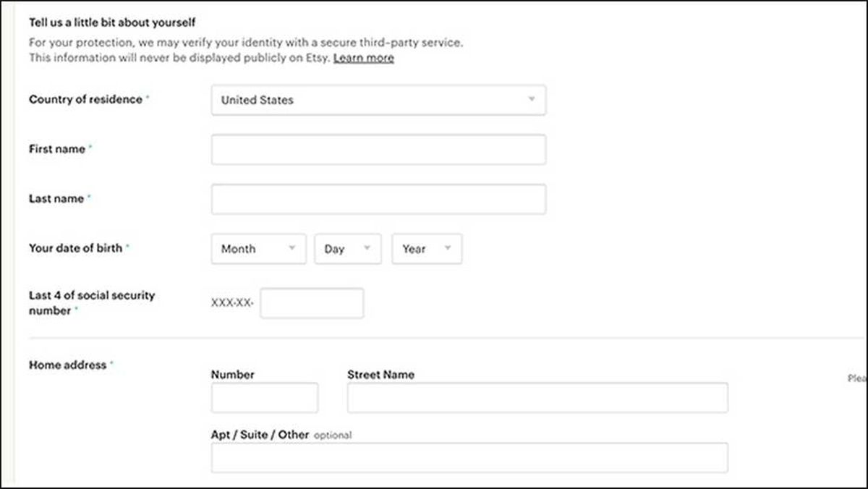Click the "Your date of birth" label
The image size is (868, 489).
[x=75, y=247]
